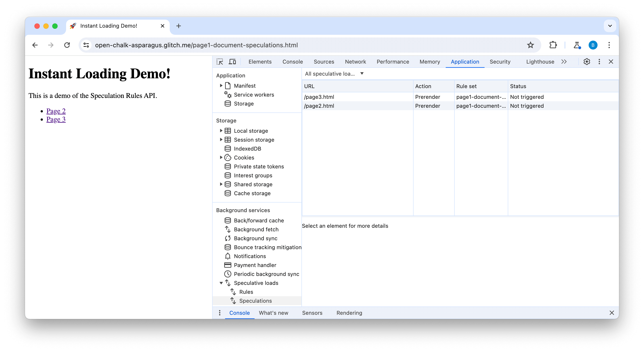The width and height of the screenshot is (644, 352).
Task: Click the Periodic background sync icon
Action: pos(228,274)
